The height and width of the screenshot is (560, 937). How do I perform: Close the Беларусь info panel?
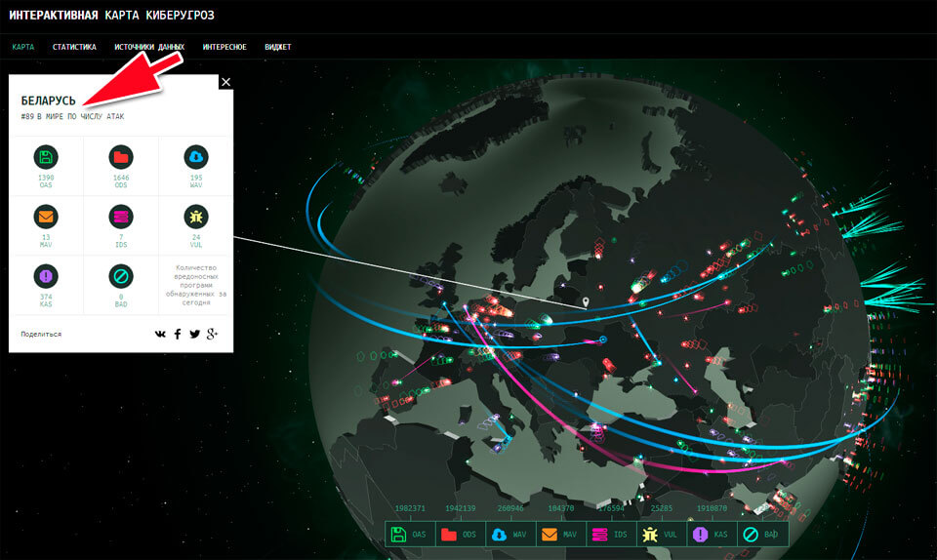(225, 82)
